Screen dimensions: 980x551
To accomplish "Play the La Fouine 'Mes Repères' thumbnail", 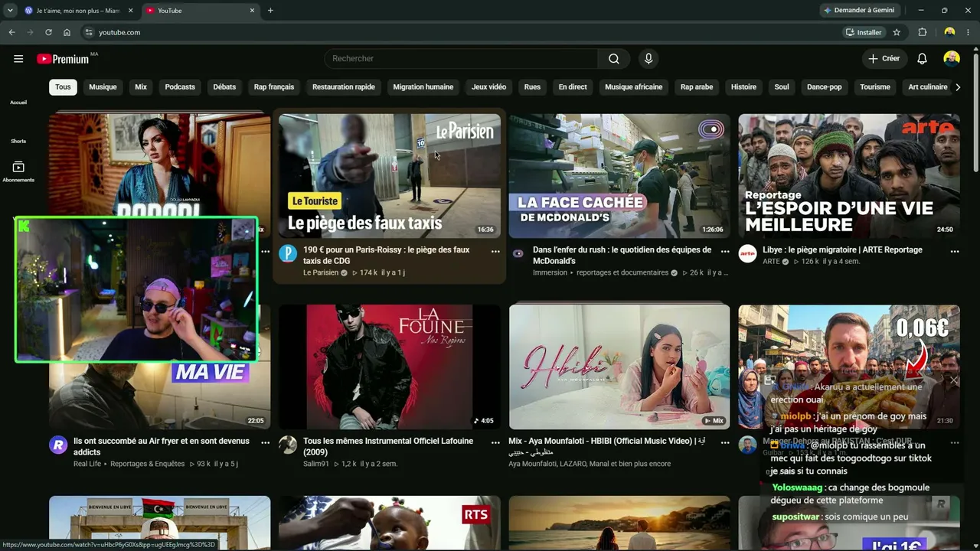I will pos(390,367).
